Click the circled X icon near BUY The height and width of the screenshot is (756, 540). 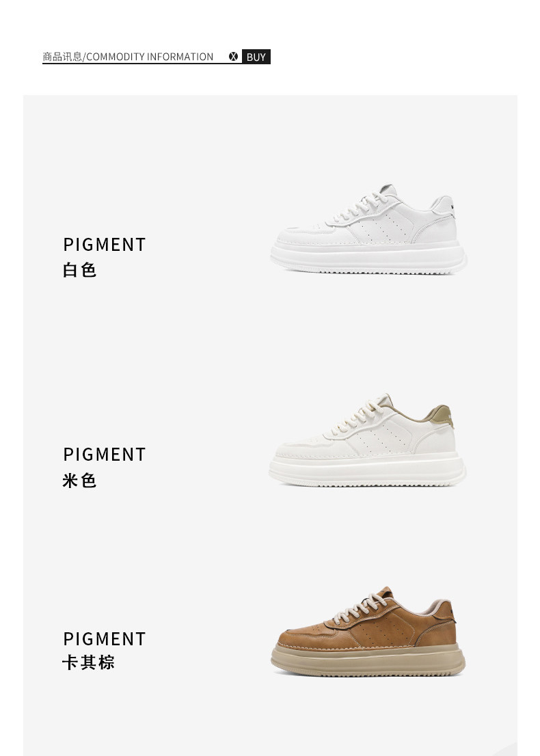pos(233,57)
